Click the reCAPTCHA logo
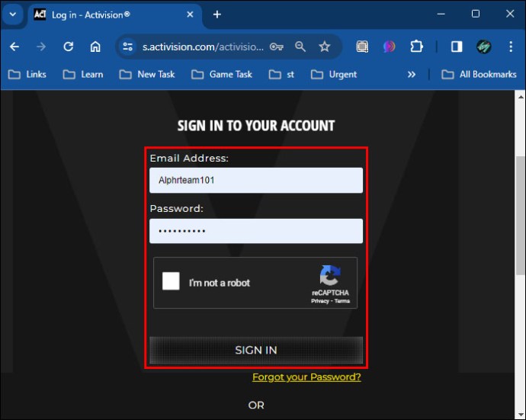 pos(330,275)
